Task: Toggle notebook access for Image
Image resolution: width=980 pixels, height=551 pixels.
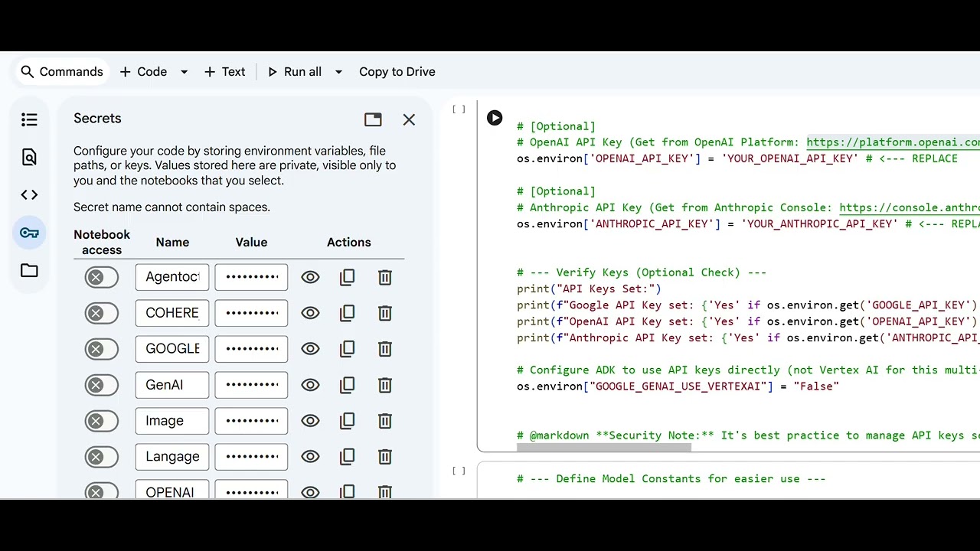Action: point(102,421)
